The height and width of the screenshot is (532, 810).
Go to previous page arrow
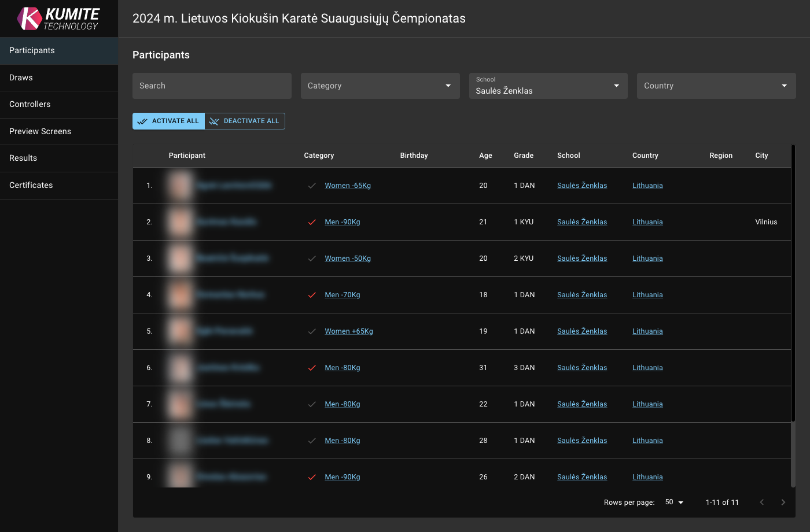pos(761,502)
